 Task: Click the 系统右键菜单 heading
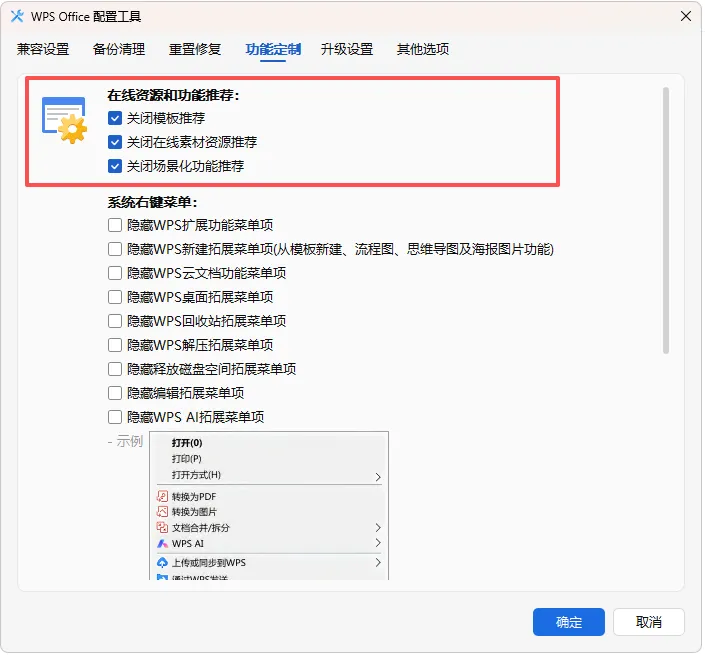pyautogui.click(x=152, y=202)
